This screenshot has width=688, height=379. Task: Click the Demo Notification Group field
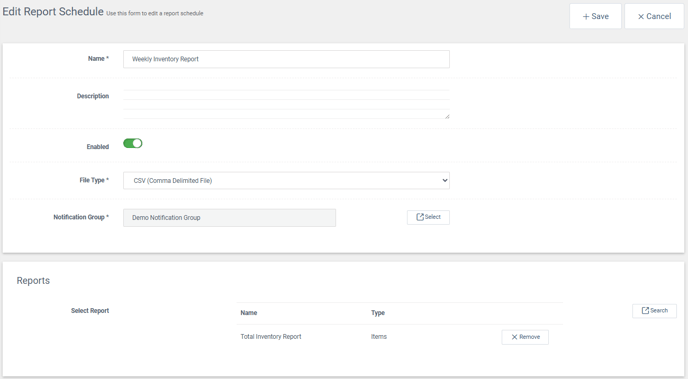tap(229, 218)
